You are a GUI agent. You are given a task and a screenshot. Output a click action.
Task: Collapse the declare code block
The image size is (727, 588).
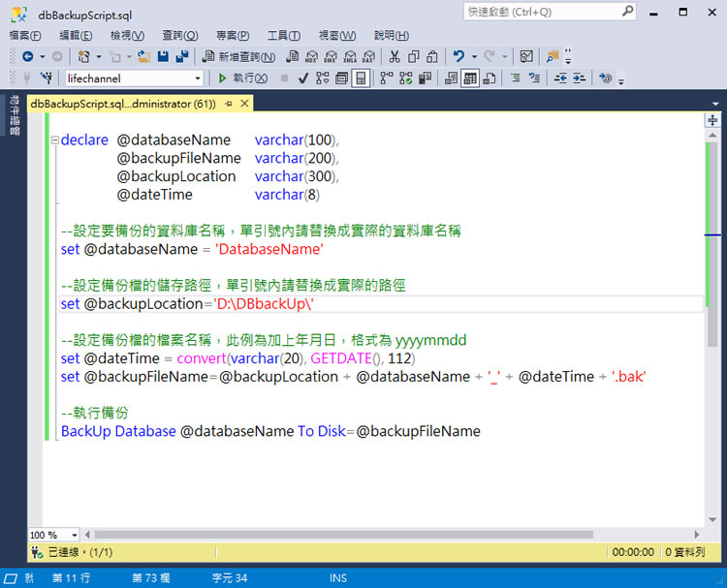[x=53, y=140]
